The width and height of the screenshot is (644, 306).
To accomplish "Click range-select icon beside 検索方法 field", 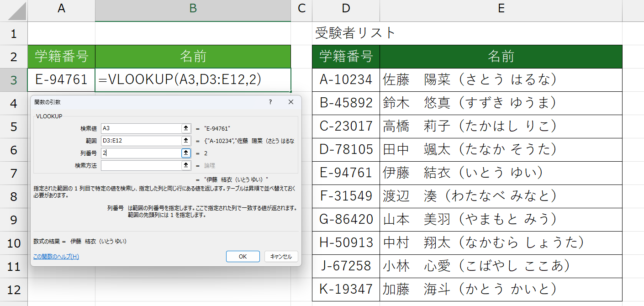I will (186, 165).
